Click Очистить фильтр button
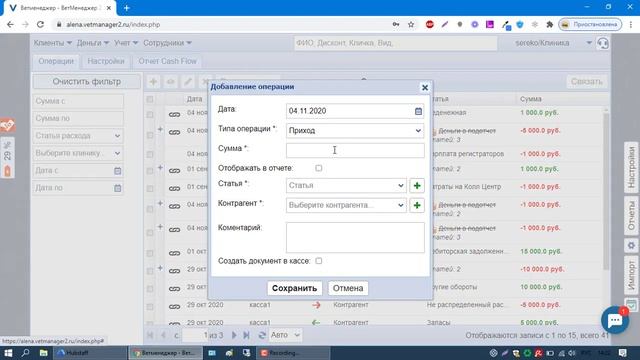The width and height of the screenshot is (640, 360). tap(87, 82)
